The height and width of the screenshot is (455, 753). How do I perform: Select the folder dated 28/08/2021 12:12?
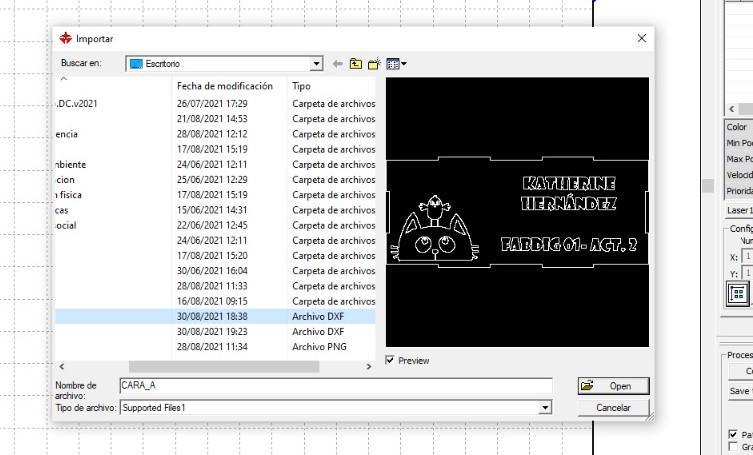pos(215,134)
